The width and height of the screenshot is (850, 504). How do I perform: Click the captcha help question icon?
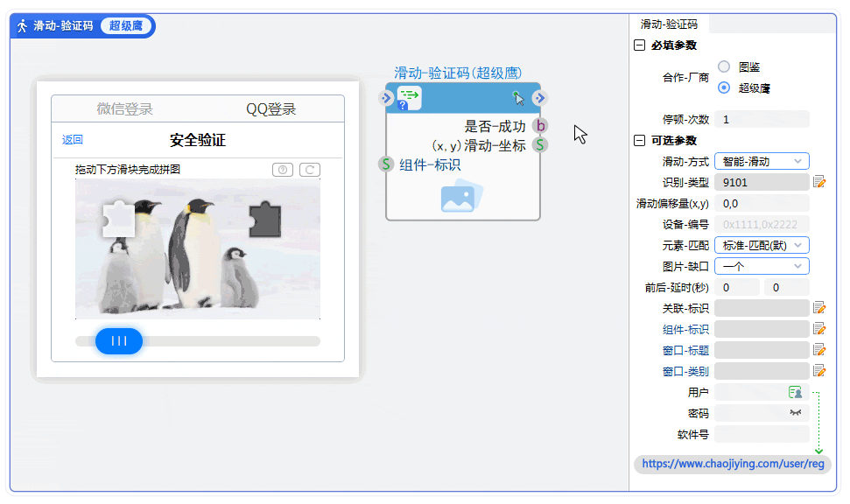pyautogui.click(x=283, y=170)
